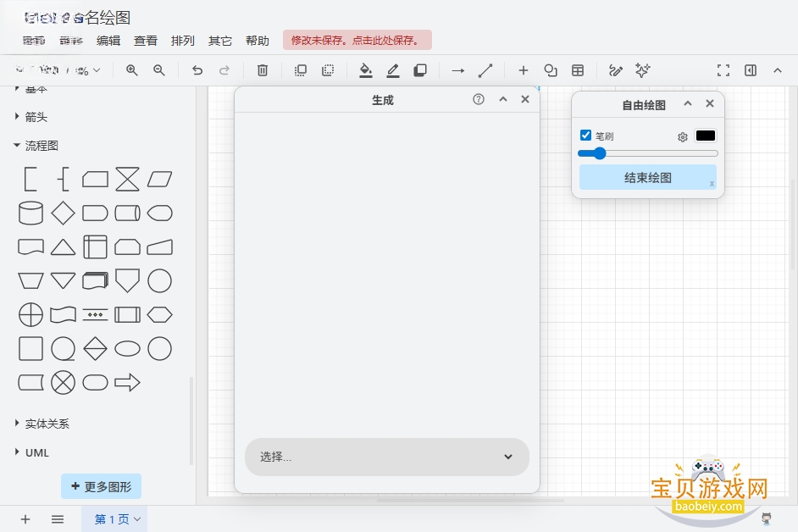Toggle the format panel icon
Viewport: 798px width, 532px height.
point(751,70)
